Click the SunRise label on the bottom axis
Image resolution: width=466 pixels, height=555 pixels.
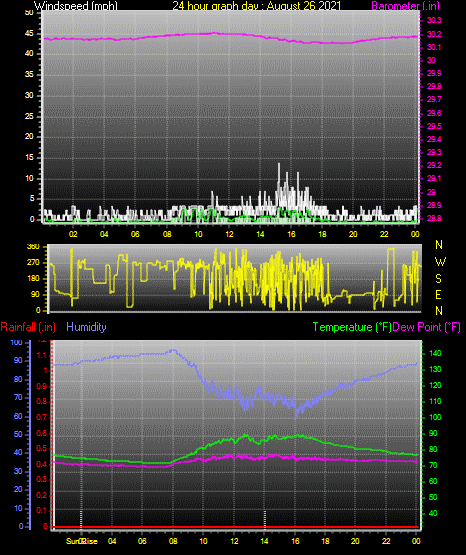pos(82,541)
